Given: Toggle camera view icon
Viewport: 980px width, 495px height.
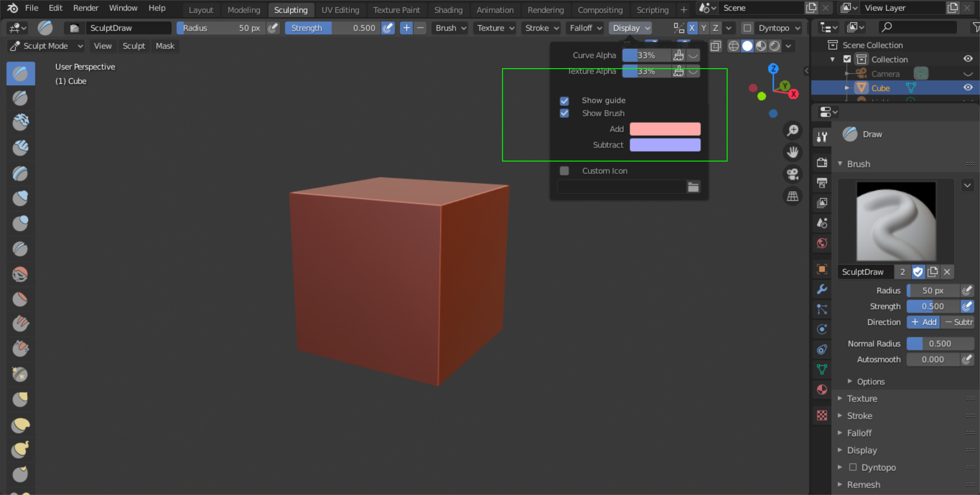Looking at the screenshot, I should (x=792, y=174).
